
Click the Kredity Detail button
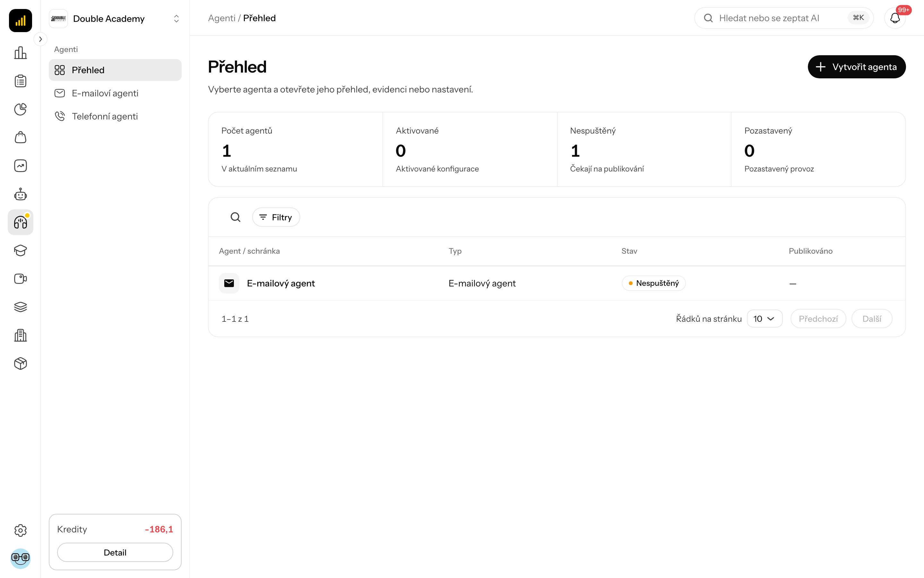115,552
